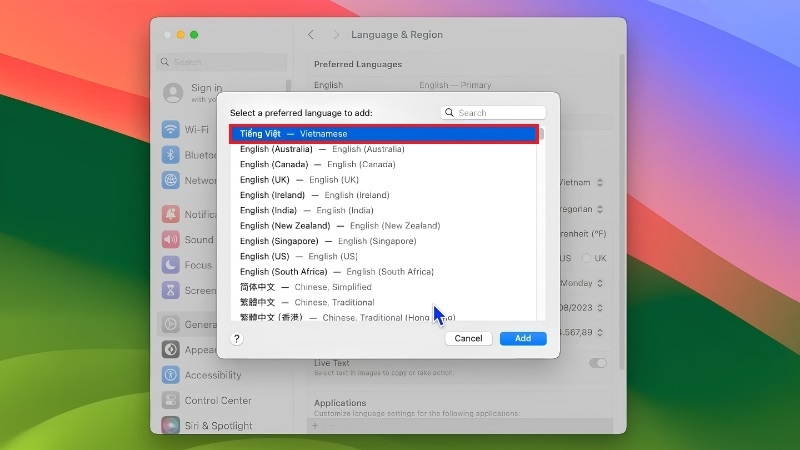Click the Add button
The image size is (800, 450).
523,338
